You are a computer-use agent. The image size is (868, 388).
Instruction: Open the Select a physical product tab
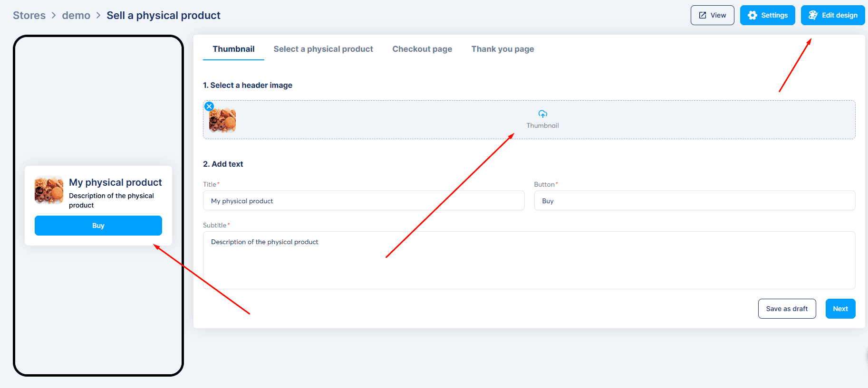[x=323, y=49]
